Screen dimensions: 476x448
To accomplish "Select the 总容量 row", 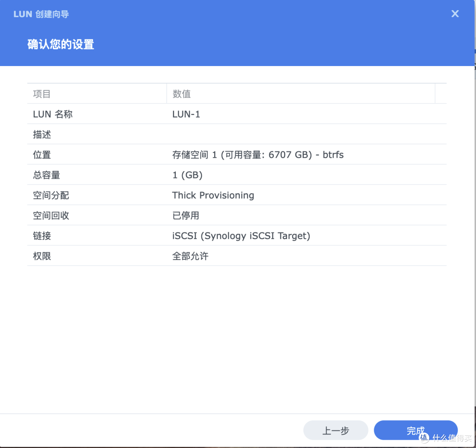I will [x=47, y=175].
